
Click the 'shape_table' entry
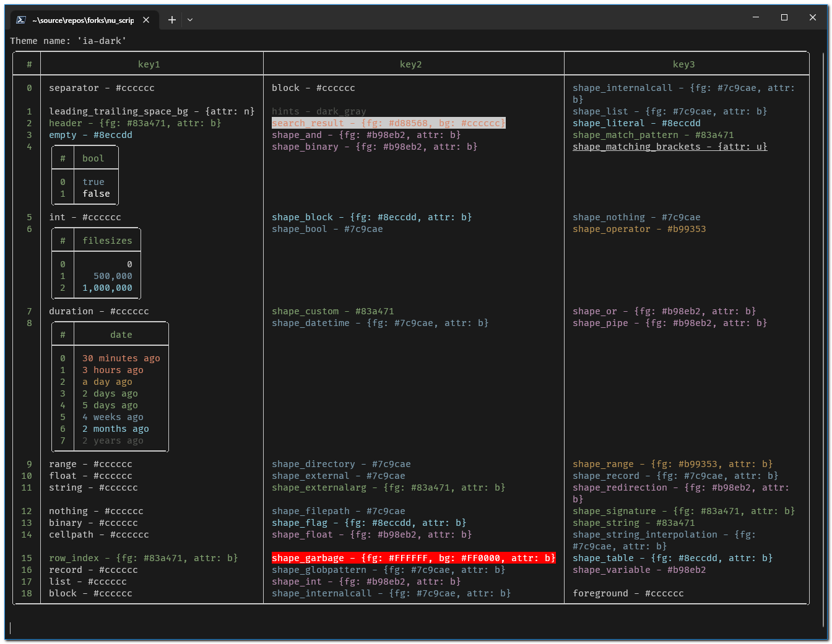coord(673,558)
